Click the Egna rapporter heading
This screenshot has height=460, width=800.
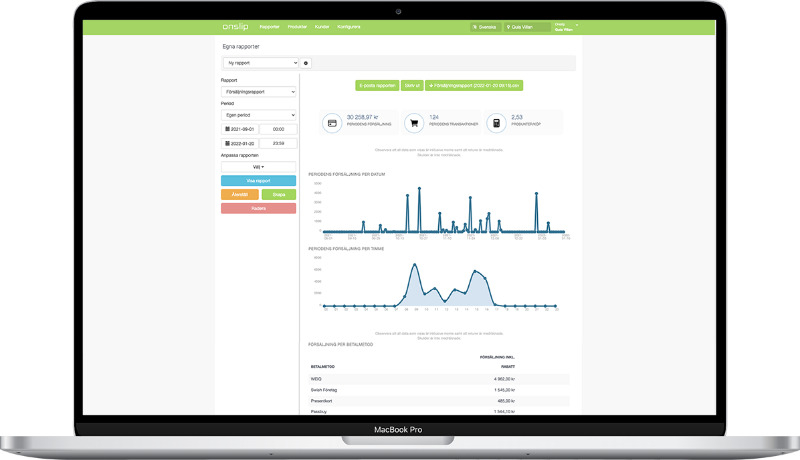pos(241,46)
